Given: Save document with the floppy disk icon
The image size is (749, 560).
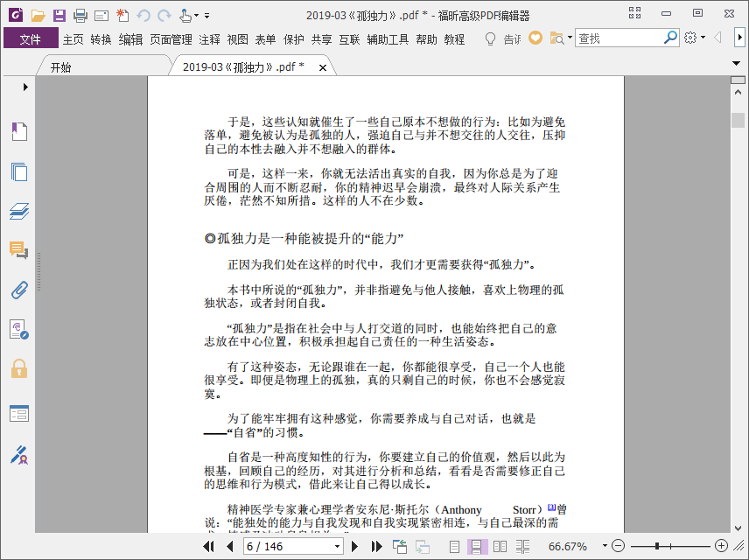Looking at the screenshot, I should click(x=59, y=16).
